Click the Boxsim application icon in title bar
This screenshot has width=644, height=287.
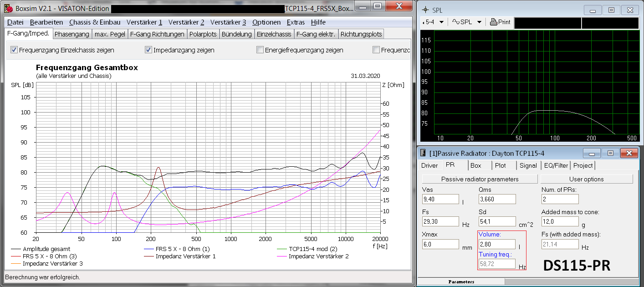click(x=8, y=8)
